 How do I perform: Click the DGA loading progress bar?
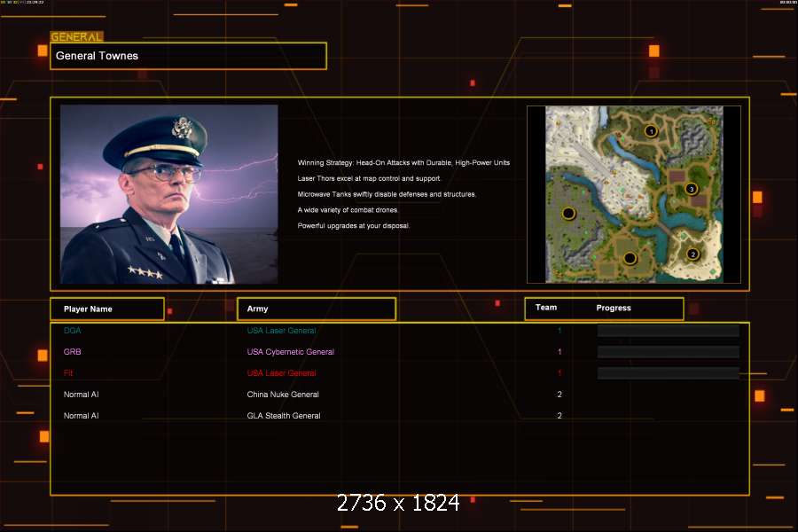669,331
